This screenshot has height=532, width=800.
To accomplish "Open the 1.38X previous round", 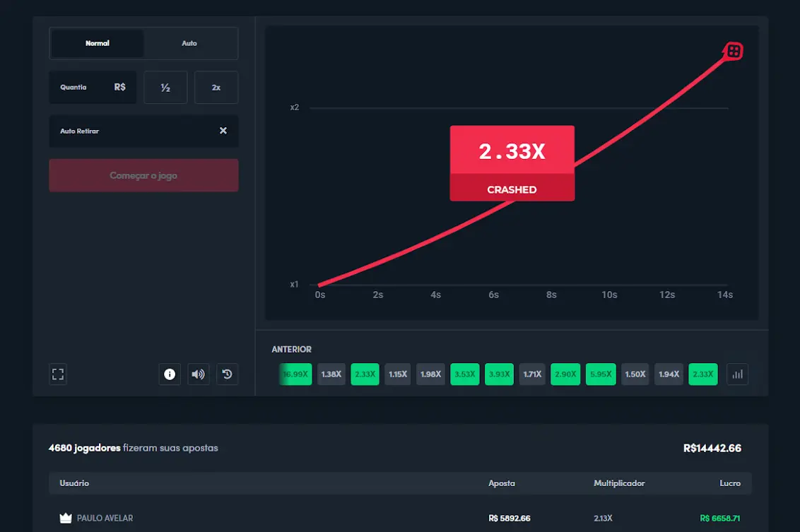I will pyautogui.click(x=331, y=374).
